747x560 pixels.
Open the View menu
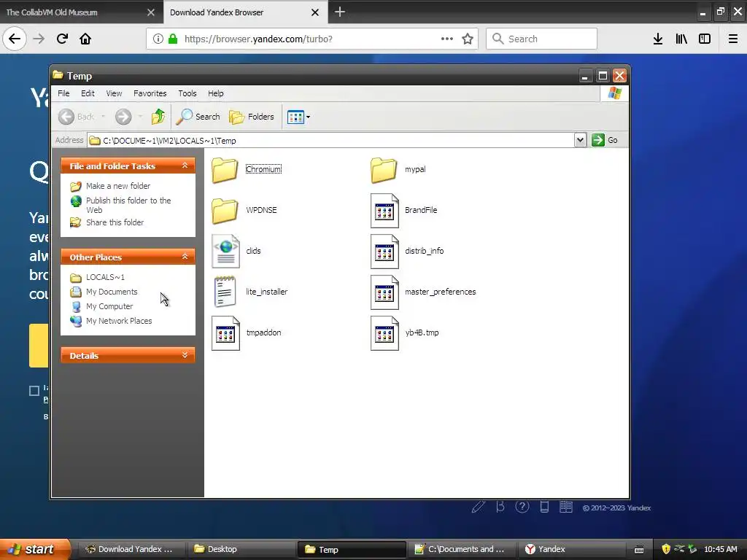[114, 93]
